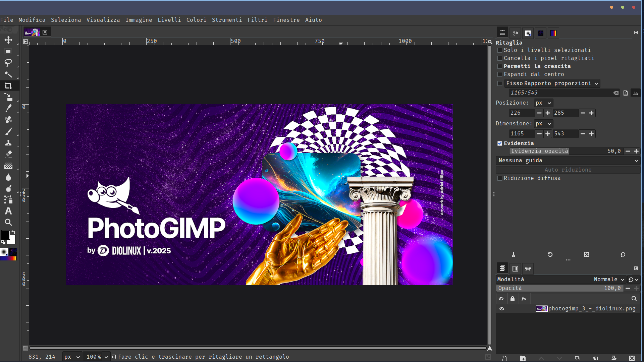Viewport: 644px width, 362px height.
Task: Select the Color Picker eyedropper tool
Action: (8, 108)
